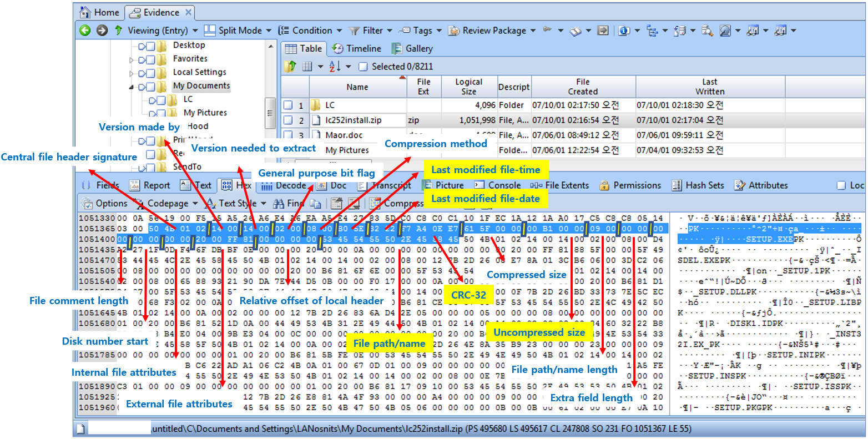Screen dimensions: 868x439
Task: Go back with the green arrow
Action: pos(85,31)
